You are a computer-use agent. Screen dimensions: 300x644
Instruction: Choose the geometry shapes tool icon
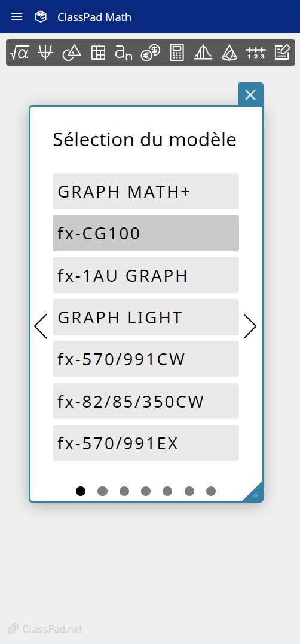72,53
